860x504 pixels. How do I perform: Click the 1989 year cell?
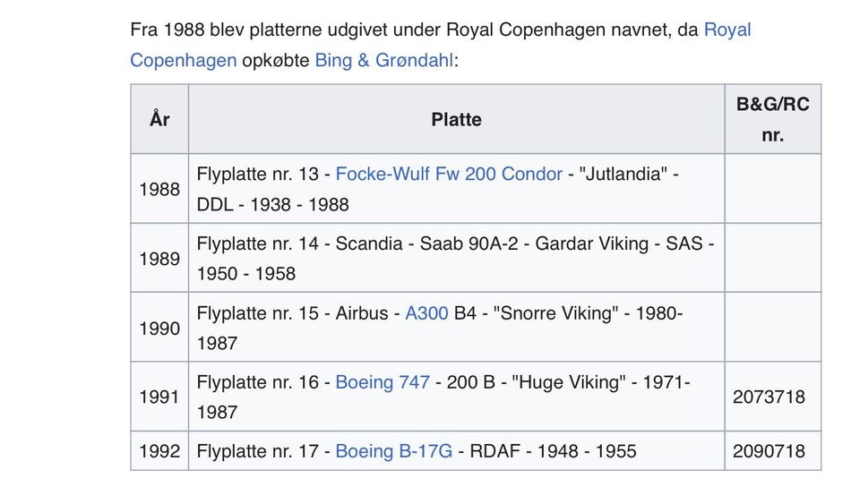click(x=159, y=258)
